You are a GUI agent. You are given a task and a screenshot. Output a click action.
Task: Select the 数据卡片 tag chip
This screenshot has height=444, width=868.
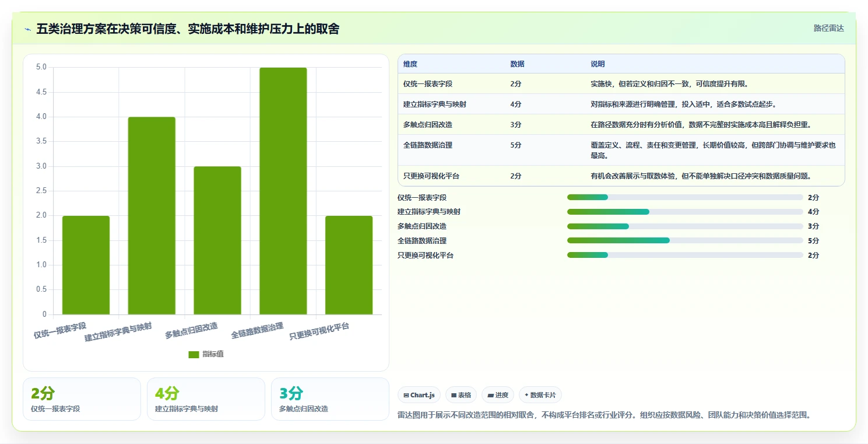tap(540, 395)
